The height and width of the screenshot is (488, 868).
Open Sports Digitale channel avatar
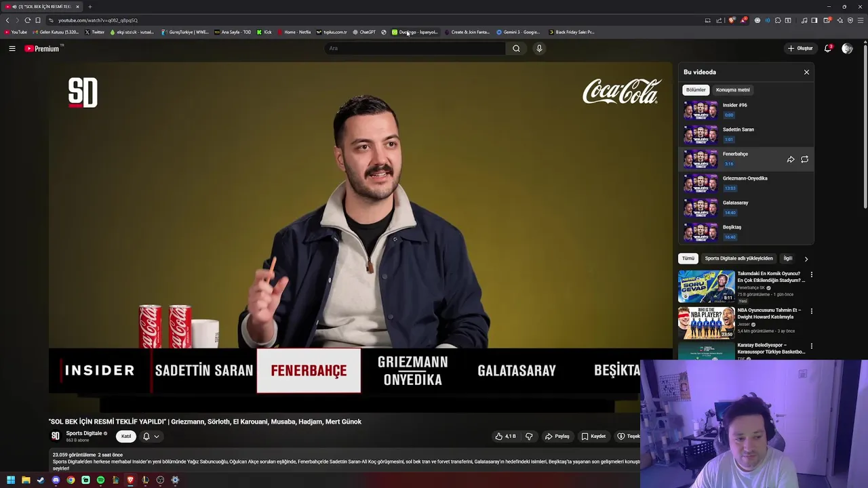tap(56, 436)
